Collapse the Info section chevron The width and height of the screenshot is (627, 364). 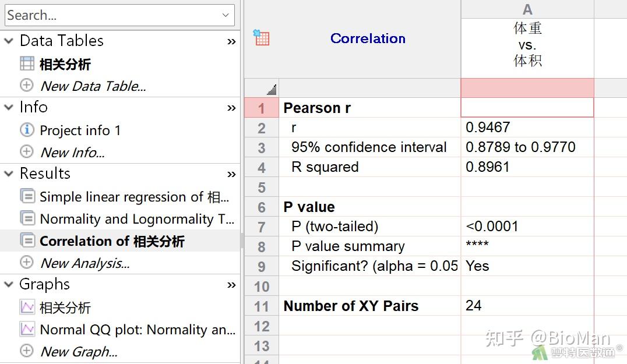pyautogui.click(x=9, y=107)
